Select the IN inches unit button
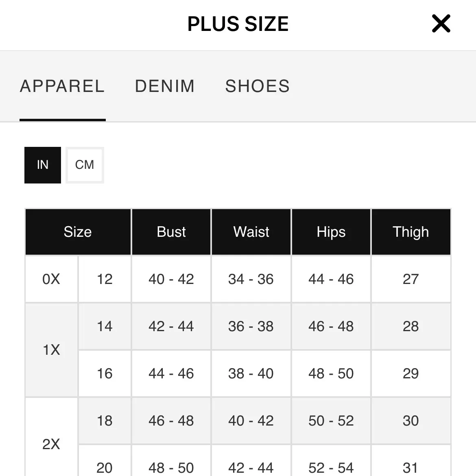The image size is (476, 476). click(43, 165)
